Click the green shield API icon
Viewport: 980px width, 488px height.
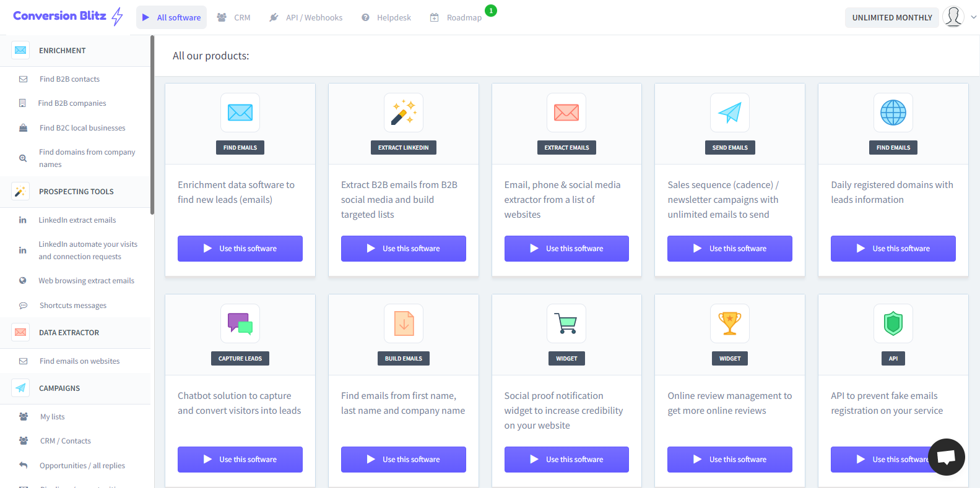[893, 323]
